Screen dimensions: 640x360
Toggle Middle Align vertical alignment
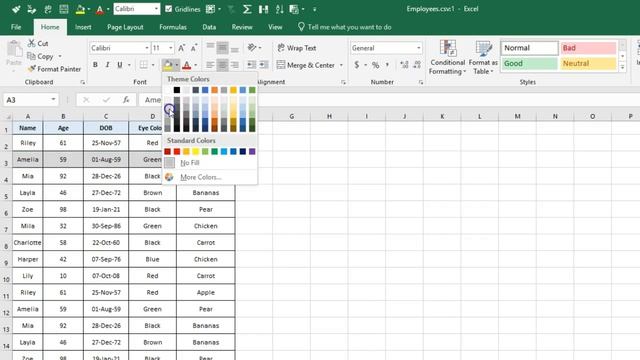pos(222,48)
